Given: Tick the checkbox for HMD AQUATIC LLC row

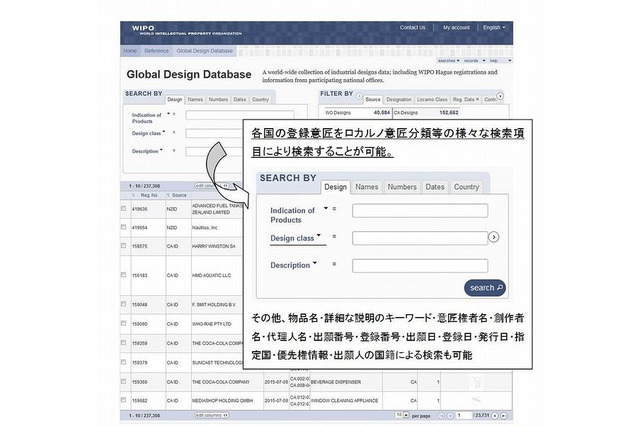Looking at the screenshot, I should 124,275.
